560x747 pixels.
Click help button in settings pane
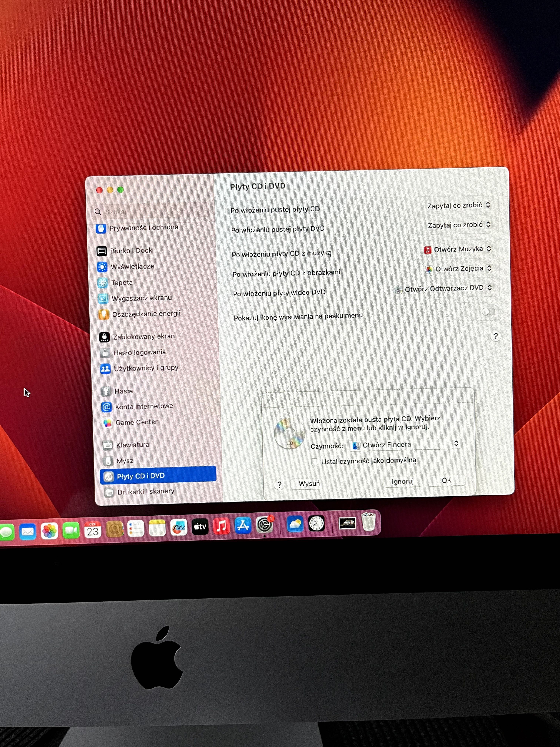496,336
